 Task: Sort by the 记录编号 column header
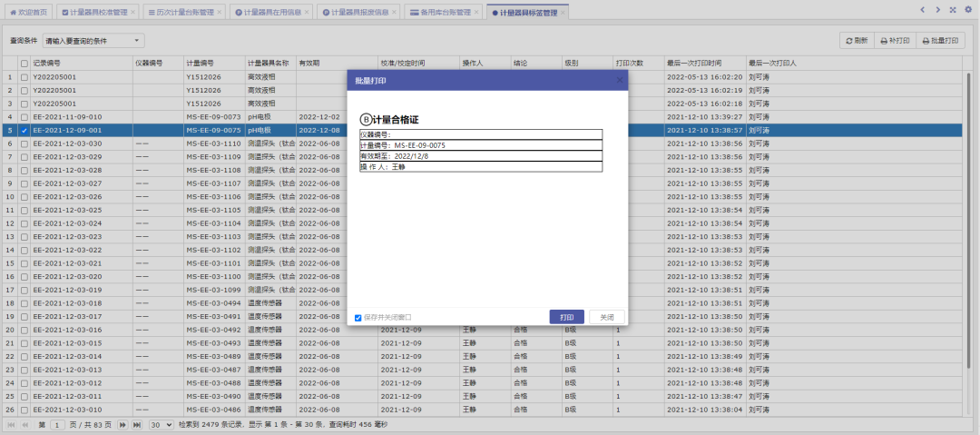82,64
